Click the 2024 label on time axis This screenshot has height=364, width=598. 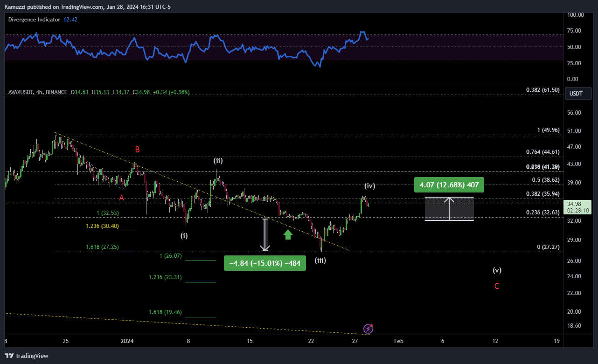[127, 341]
